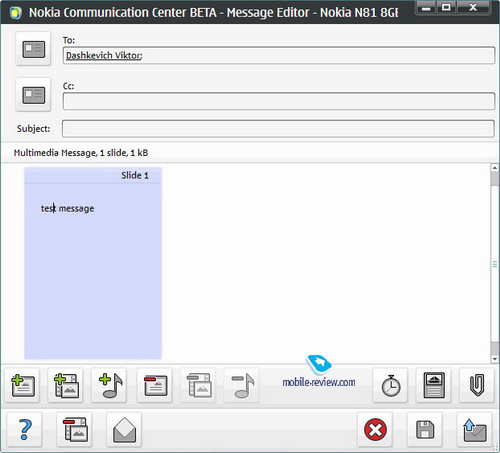Click the open envelope icon
This screenshot has height=453, width=500.
point(124,430)
